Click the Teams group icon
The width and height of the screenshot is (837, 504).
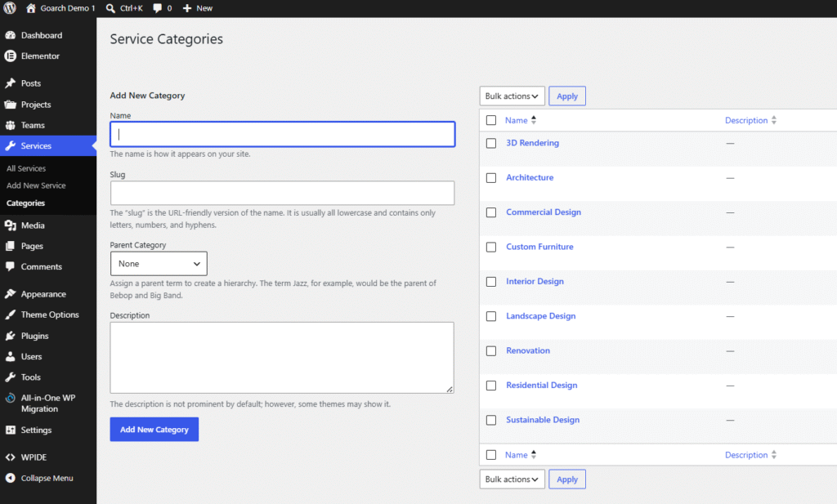(x=10, y=125)
